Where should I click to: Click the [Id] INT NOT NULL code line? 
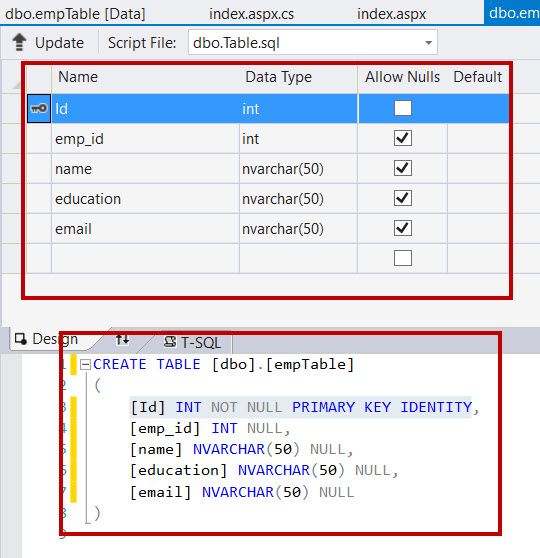(305, 407)
